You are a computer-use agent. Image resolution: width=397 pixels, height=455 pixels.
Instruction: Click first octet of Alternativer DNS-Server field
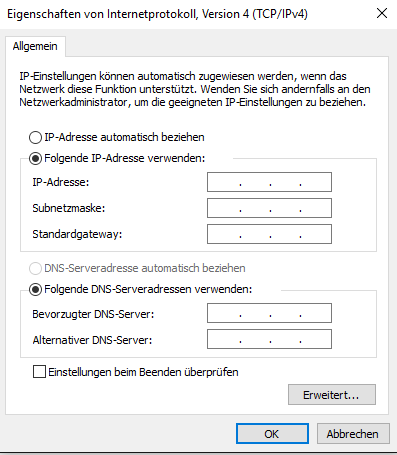[224, 339]
